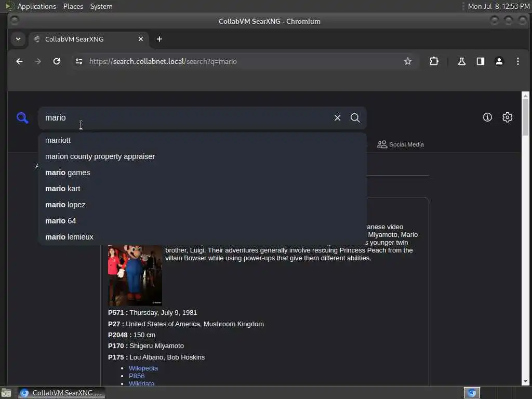Click 'P2048 : 150 cm' text
This screenshot has width=532, height=399.
[x=131, y=335]
